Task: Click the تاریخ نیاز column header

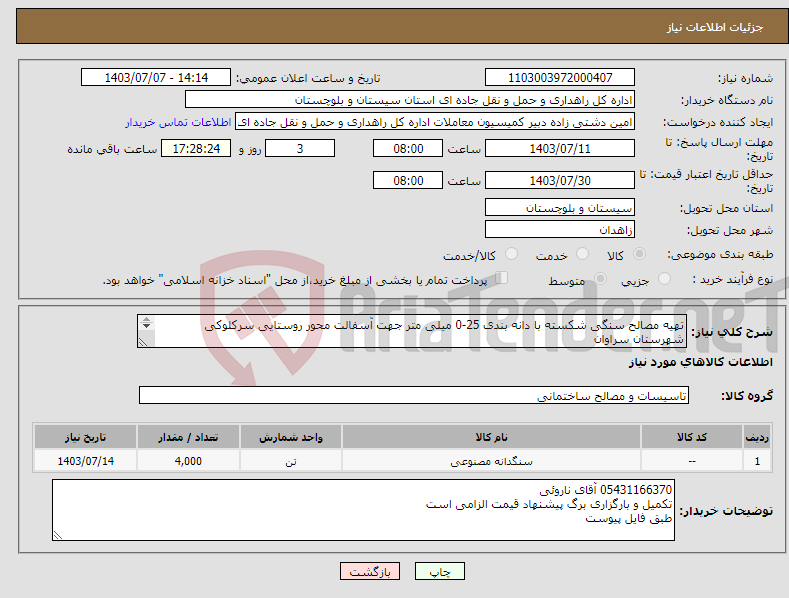Action: pyautogui.click(x=86, y=437)
